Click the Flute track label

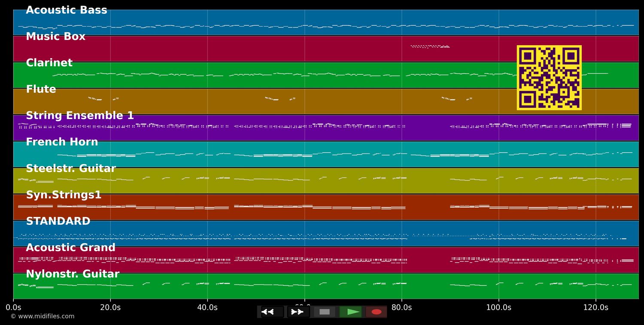41,89
